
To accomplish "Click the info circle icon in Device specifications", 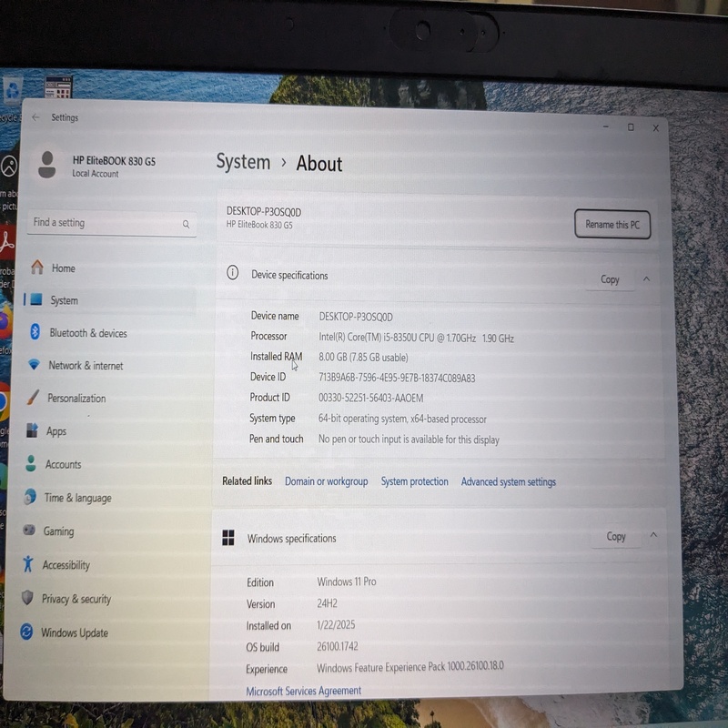I will 233,272.
